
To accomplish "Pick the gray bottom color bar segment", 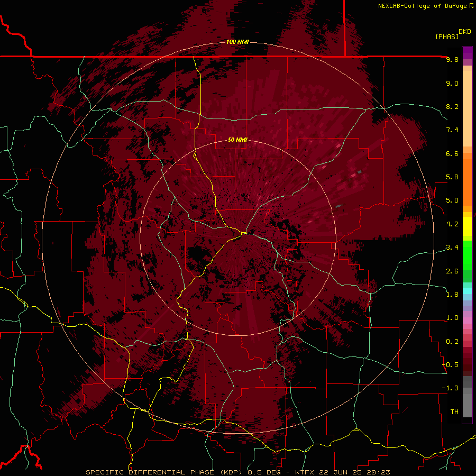I will point(467,407).
